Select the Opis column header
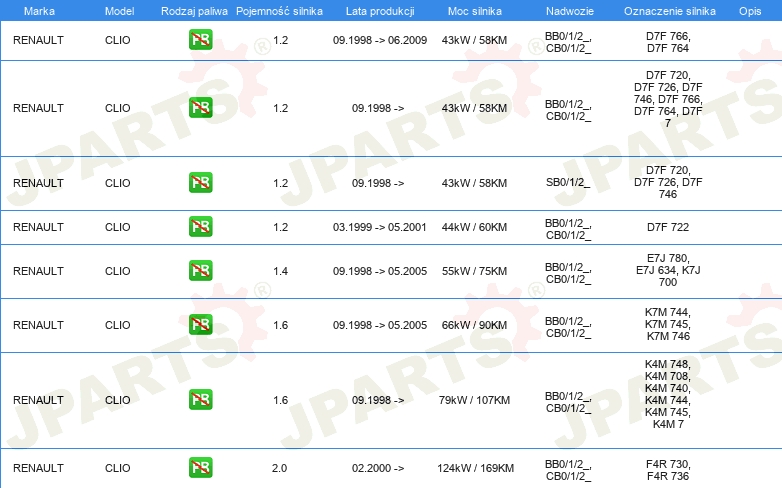 750,11
